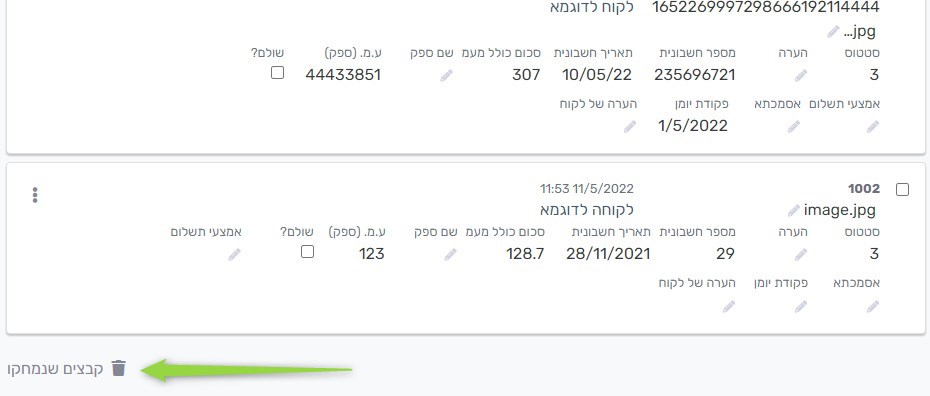Edit supplier name pencil in record 1002
Image resolution: width=930 pixels, height=396 pixels.
tap(450, 255)
